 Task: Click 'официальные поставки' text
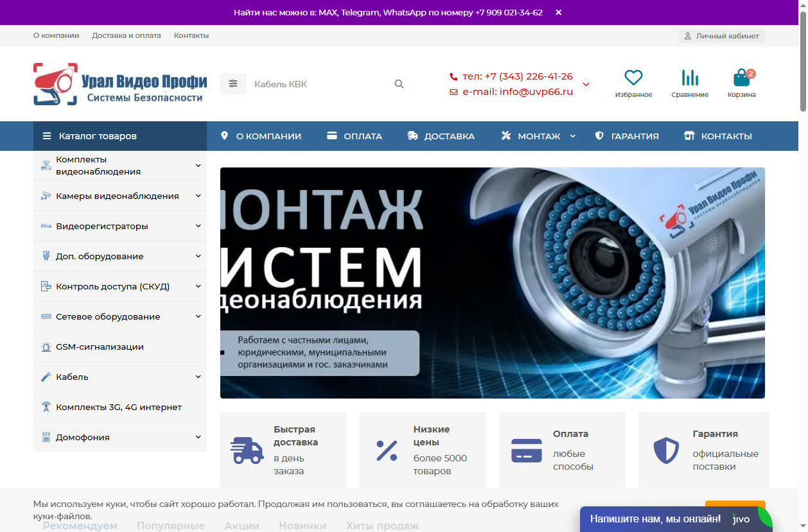[725, 460]
